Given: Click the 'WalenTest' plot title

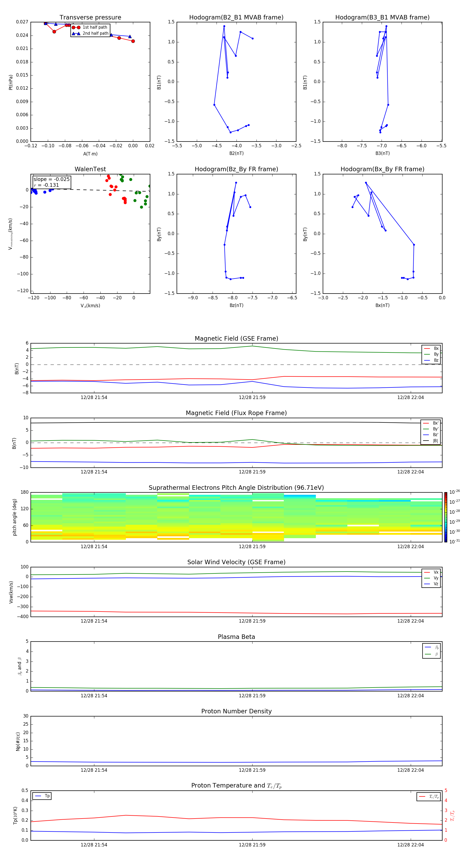Looking at the screenshot, I should tap(90, 169).
